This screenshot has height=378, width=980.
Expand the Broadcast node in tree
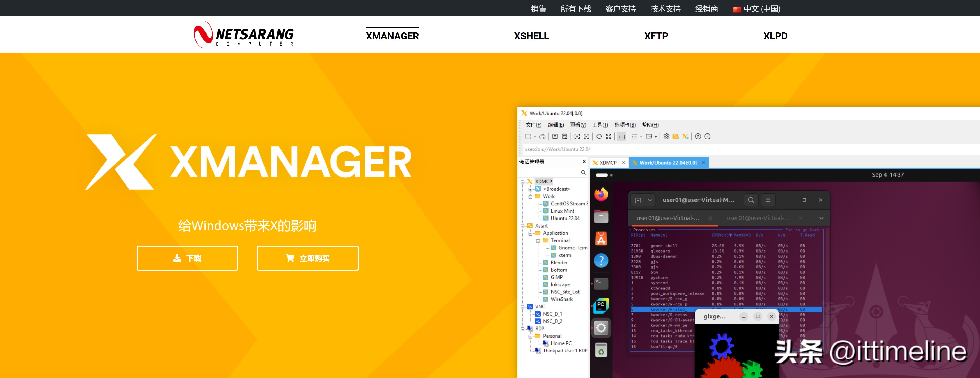(530, 189)
